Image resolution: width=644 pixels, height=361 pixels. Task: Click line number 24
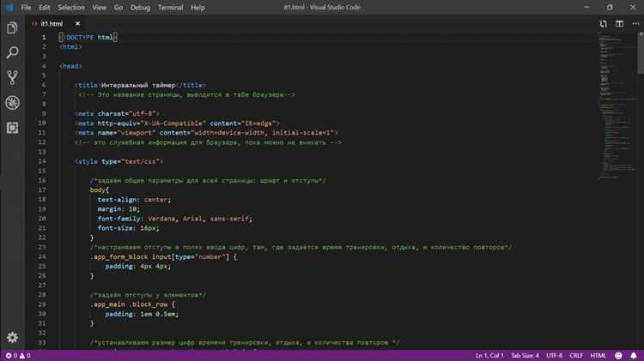42,256
